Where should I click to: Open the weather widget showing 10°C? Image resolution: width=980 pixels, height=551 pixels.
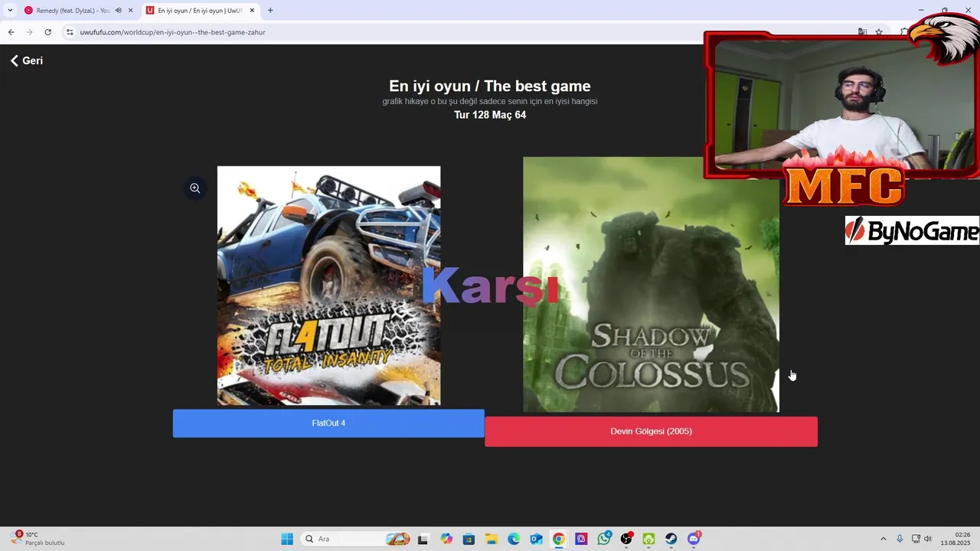point(38,539)
